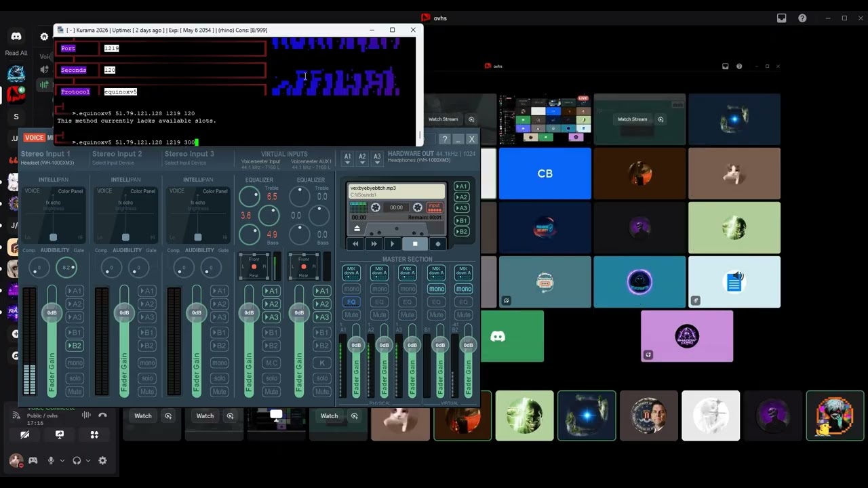Click game controller icon in user panel
Image resolution: width=868 pixels, height=488 pixels.
pyautogui.click(x=33, y=461)
